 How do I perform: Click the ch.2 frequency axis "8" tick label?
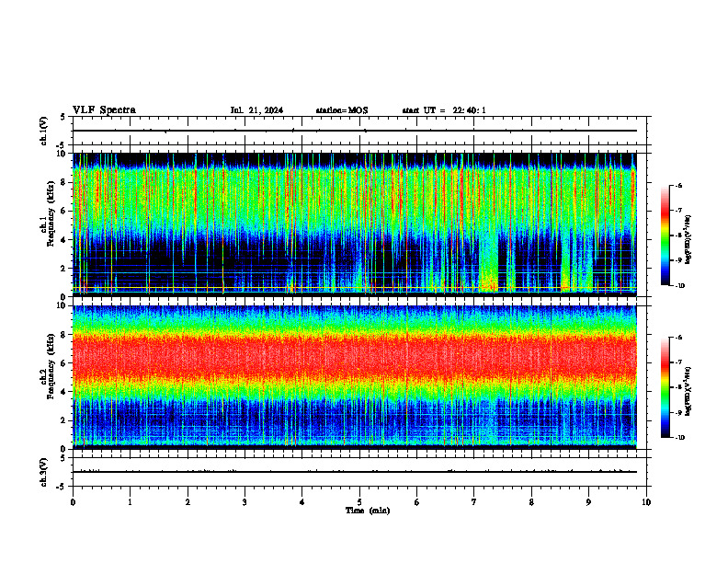point(64,335)
